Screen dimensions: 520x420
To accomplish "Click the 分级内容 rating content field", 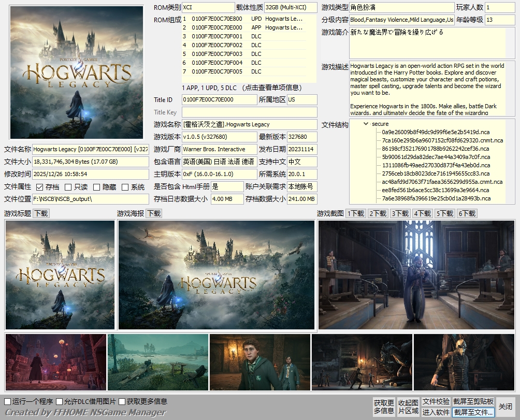I will (401, 20).
